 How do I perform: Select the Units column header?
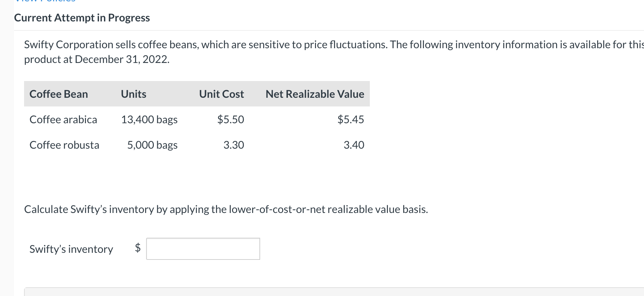click(133, 94)
